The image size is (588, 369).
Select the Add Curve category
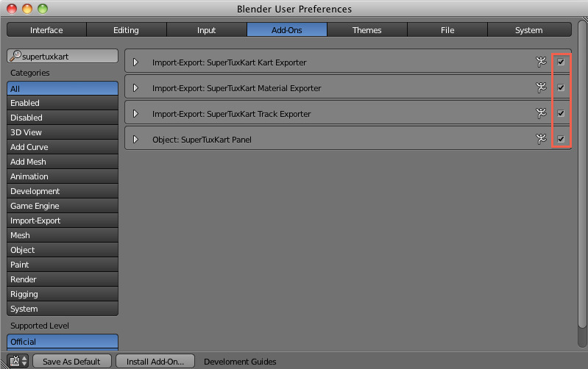tap(63, 147)
